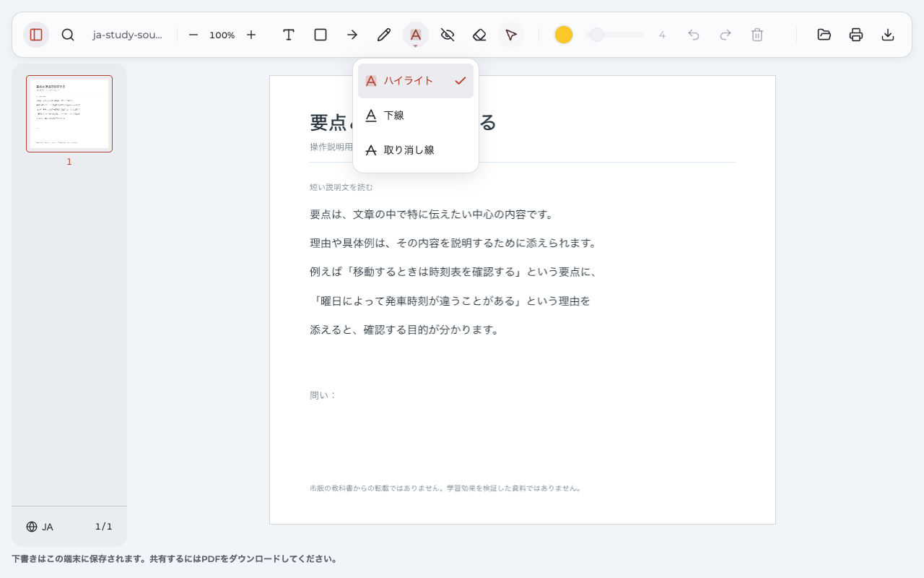Viewport: 924px width, 578px height.
Task: Zoom in with the plus icon
Action: [251, 35]
